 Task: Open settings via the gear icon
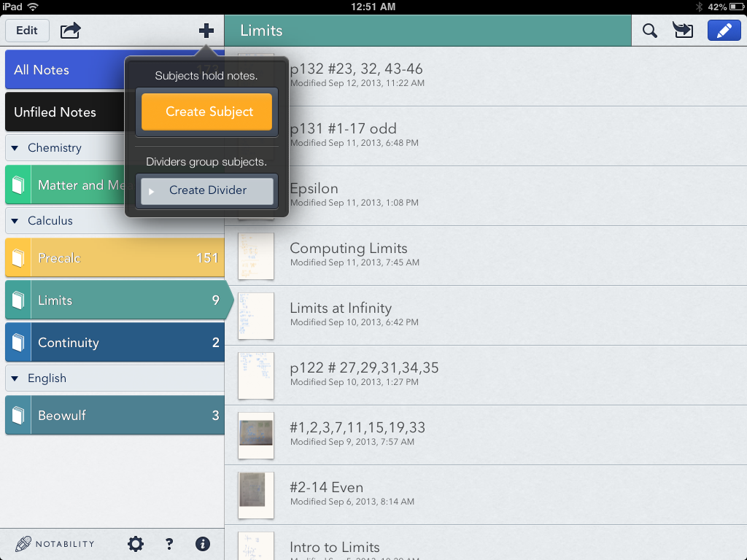(136, 544)
